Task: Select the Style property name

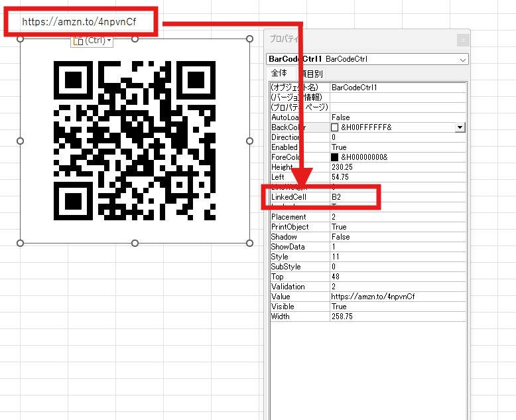Action: point(279,256)
